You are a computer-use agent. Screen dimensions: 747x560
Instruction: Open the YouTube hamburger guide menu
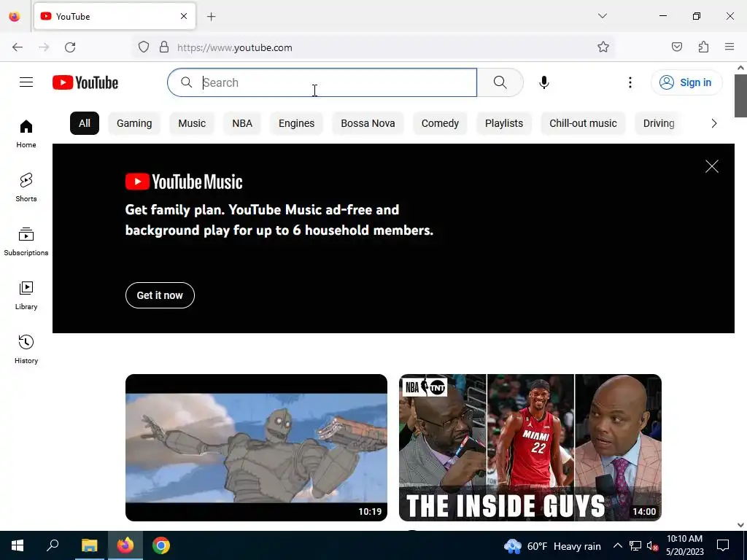click(x=26, y=82)
